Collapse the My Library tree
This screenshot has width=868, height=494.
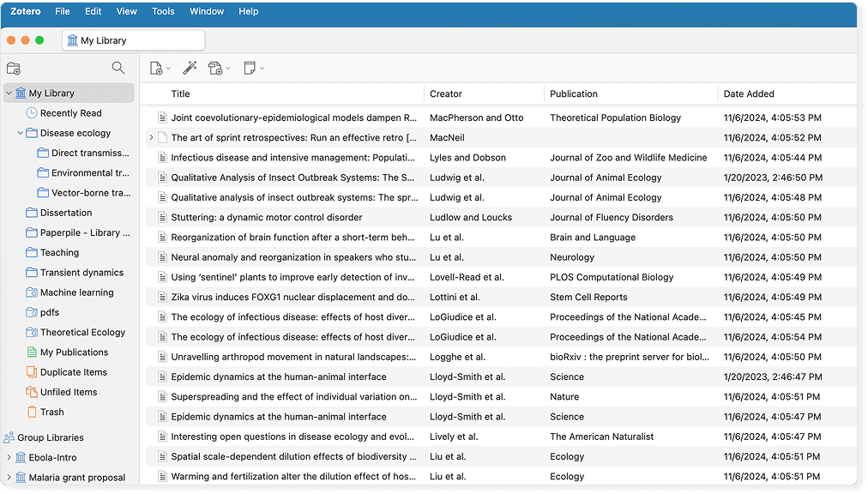coord(9,93)
